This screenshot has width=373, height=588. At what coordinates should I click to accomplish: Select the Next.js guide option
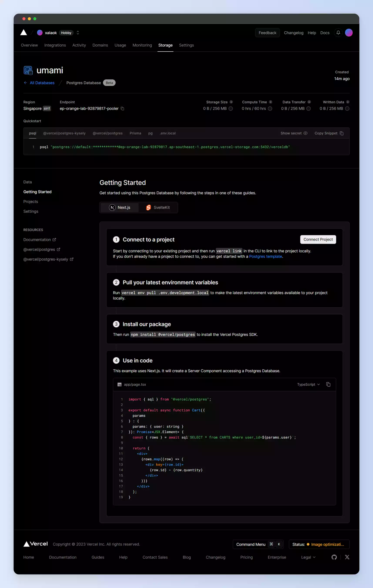click(120, 208)
